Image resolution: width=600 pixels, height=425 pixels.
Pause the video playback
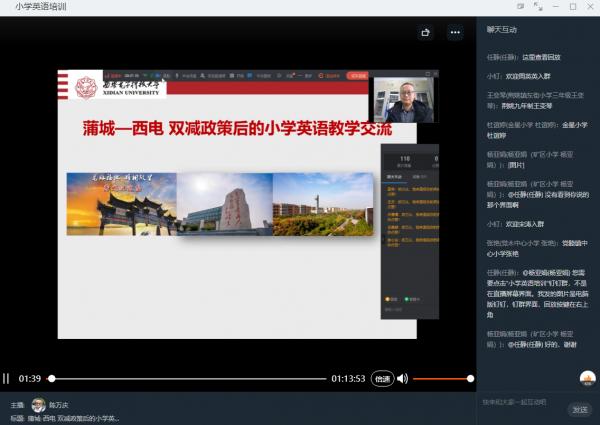(x=6, y=379)
